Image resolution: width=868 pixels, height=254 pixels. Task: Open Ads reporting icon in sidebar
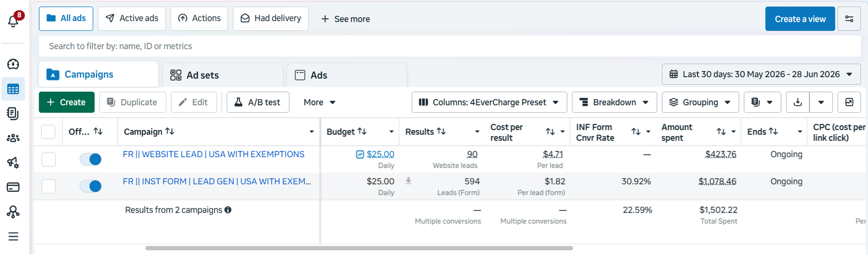coord(13,114)
